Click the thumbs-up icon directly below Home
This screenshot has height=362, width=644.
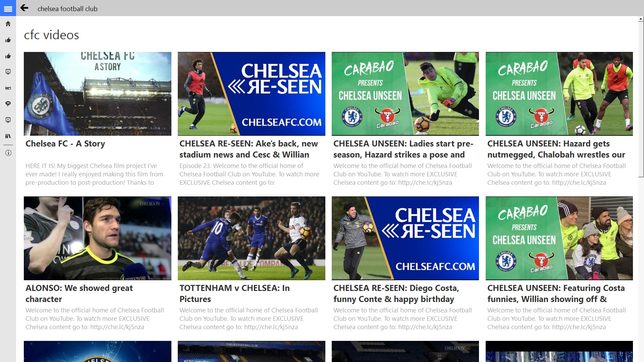click(8, 40)
